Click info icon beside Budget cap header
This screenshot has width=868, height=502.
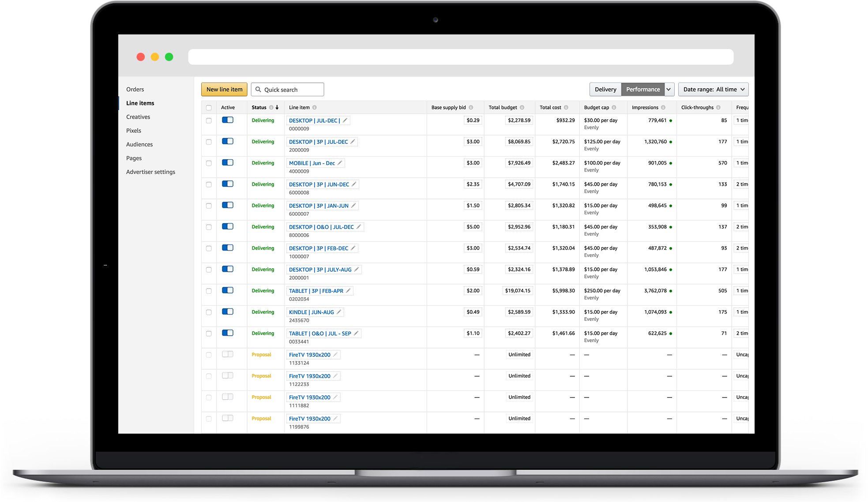coord(614,108)
